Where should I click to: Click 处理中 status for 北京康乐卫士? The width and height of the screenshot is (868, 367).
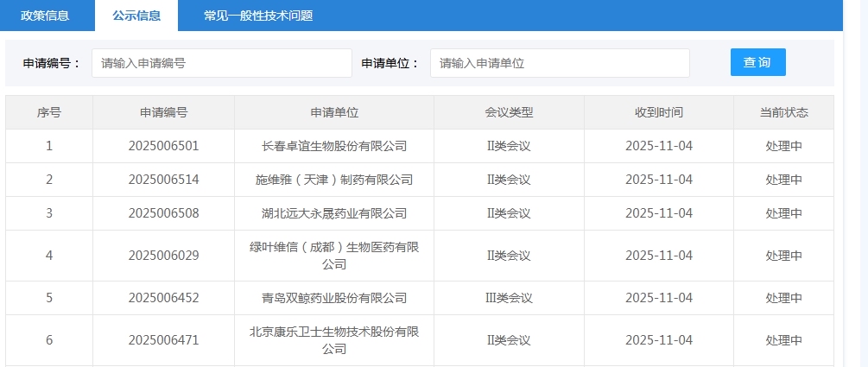click(x=784, y=340)
